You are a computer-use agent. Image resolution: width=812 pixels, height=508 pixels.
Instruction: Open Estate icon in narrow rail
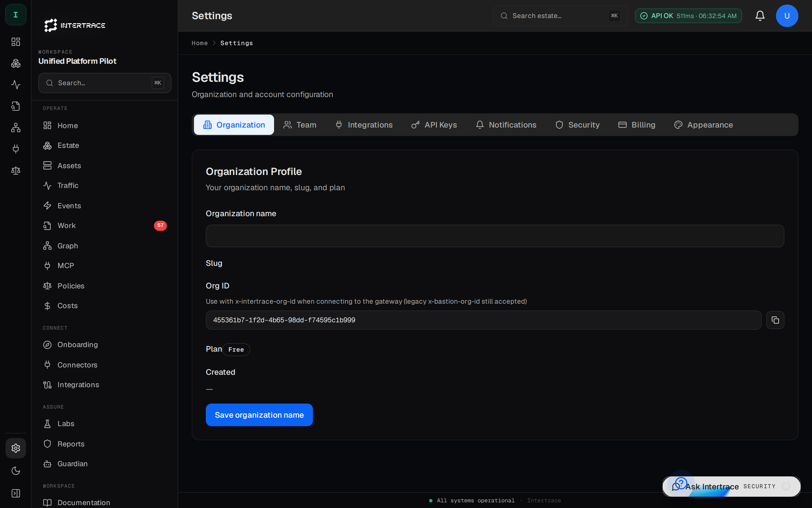point(16,63)
